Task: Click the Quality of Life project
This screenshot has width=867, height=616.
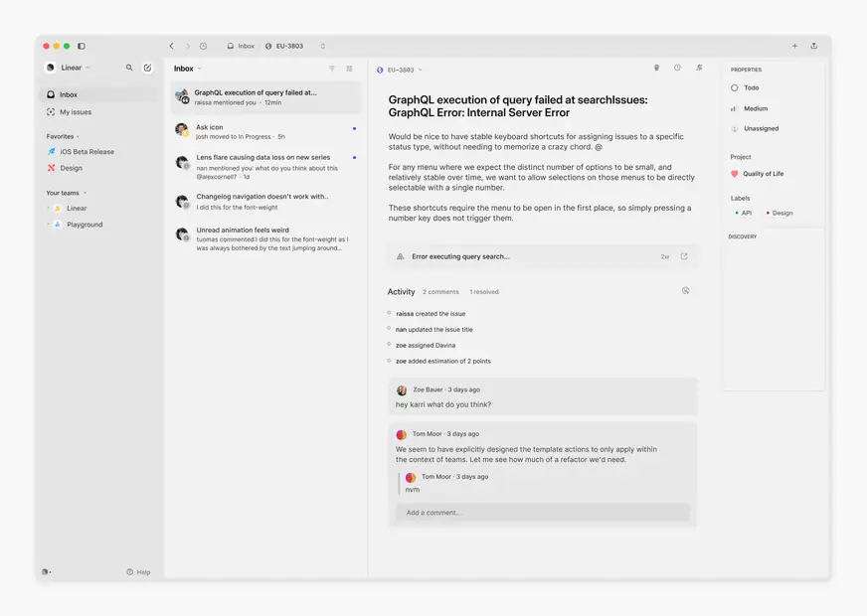Action: pyautogui.click(x=757, y=174)
